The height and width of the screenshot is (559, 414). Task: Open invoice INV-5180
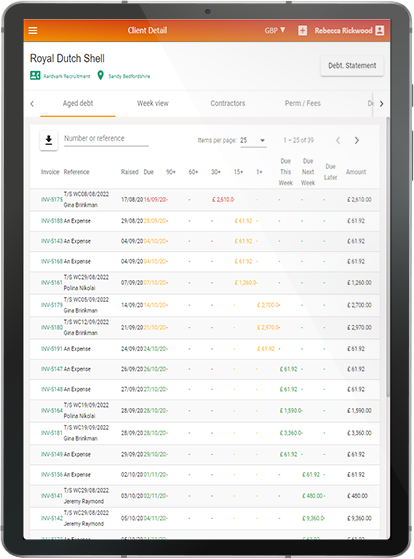(52, 328)
